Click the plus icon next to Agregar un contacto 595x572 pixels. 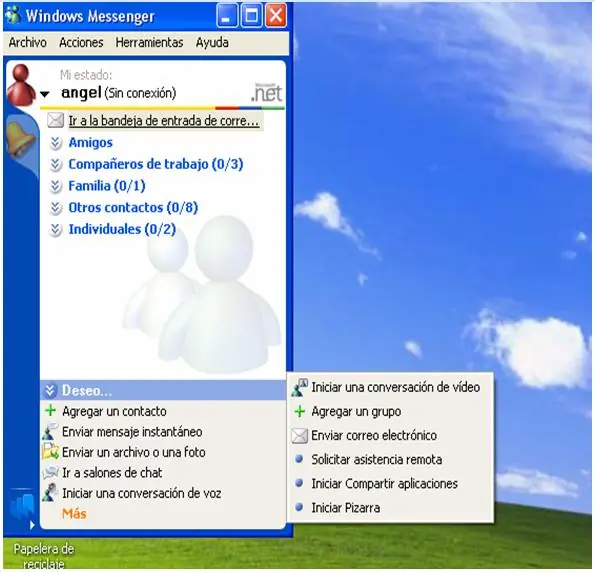pyautogui.click(x=50, y=410)
